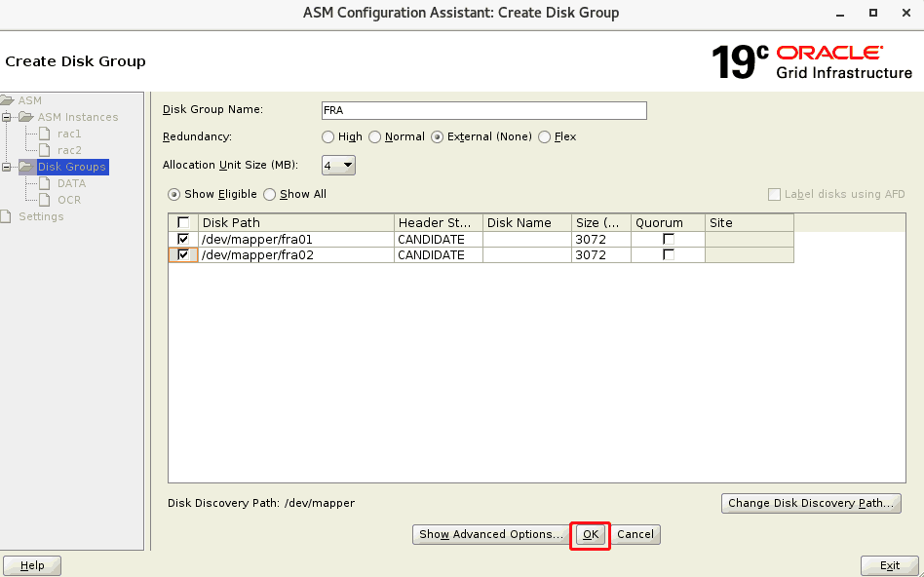Image resolution: width=924 pixels, height=577 pixels.
Task: Click the ASM root folder icon
Action: (x=7, y=100)
